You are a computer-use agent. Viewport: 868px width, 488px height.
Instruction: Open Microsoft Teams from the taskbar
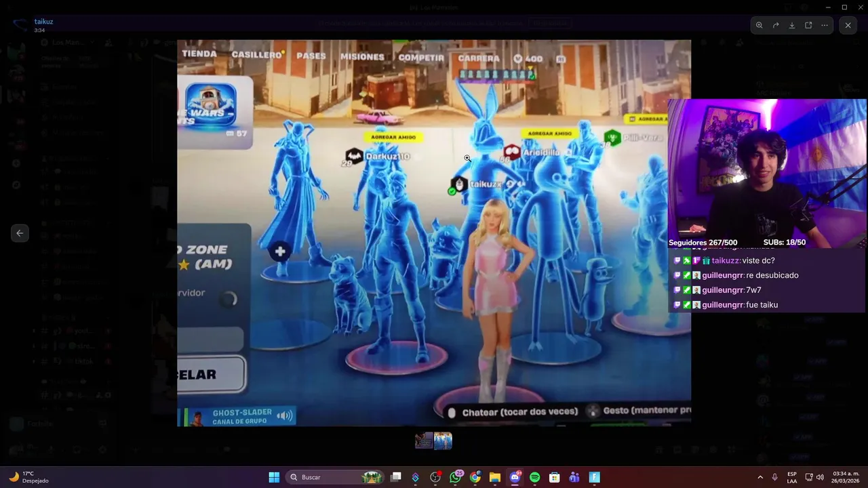point(574,477)
